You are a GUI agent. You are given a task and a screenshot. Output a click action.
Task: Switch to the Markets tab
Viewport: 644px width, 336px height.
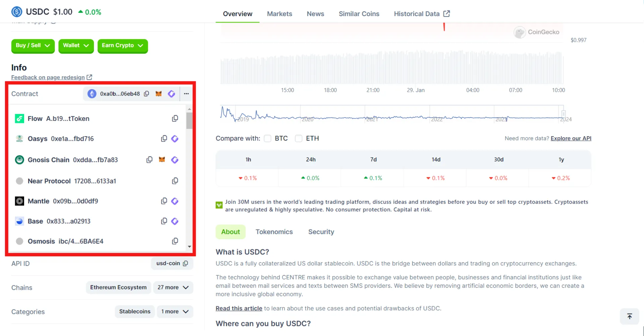(x=279, y=14)
